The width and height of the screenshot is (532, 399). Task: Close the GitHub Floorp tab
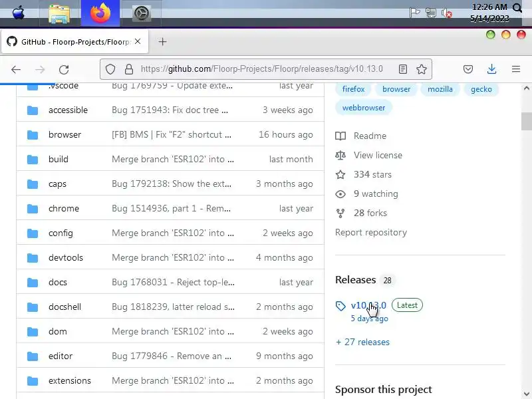pos(138,41)
